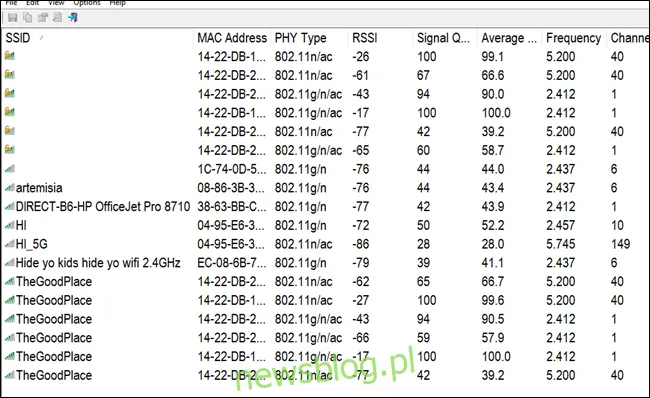Click the average signal value 52.2
Image resolution: width=650 pixels, height=398 pixels.
492,225
